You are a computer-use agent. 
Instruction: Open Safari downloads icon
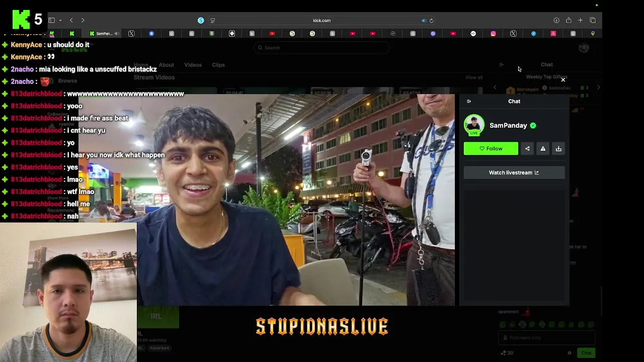[556, 20]
